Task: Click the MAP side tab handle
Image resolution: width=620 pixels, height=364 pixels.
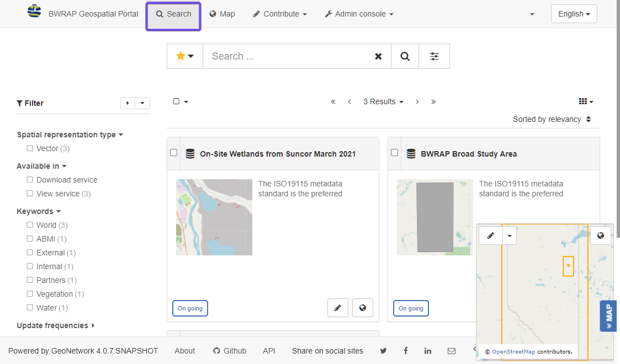Action: click(608, 316)
